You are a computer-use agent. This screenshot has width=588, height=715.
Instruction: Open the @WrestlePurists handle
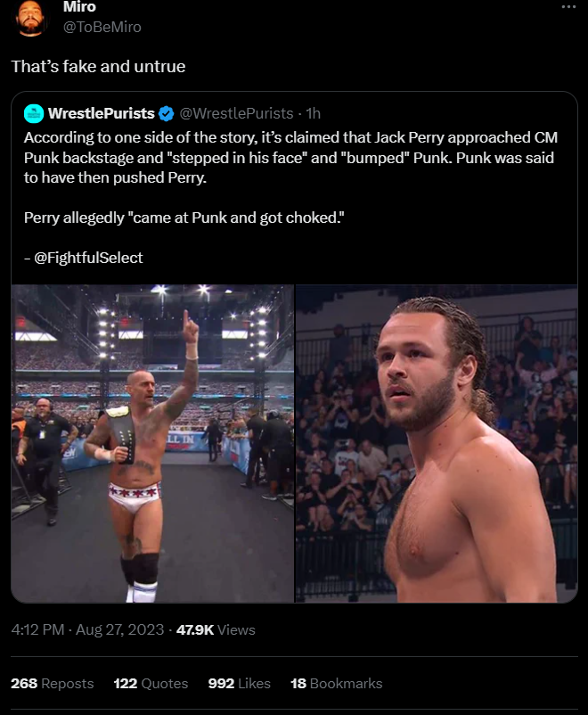tap(236, 113)
